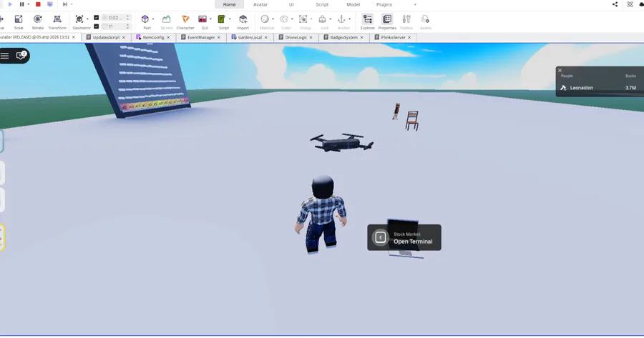Switch to the Script ribbon tab

[322, 4]
